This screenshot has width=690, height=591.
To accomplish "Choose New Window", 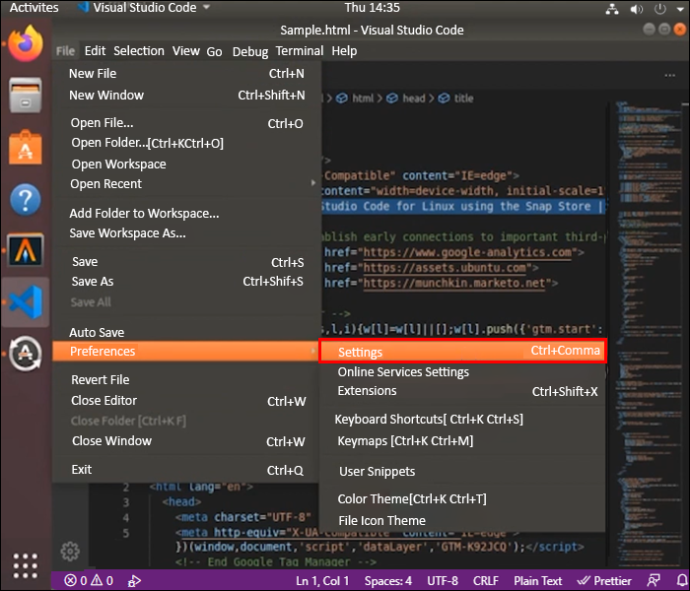I will tap(187, 95).
